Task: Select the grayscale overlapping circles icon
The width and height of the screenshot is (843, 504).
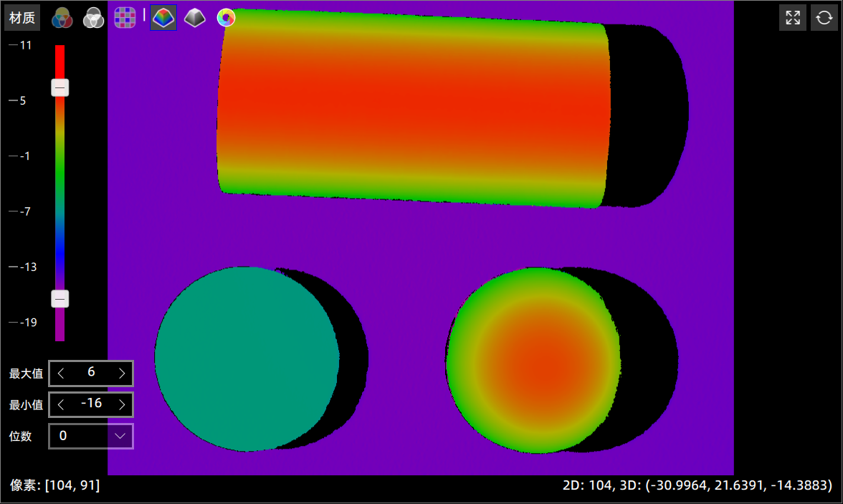Action: coord(93,18)
